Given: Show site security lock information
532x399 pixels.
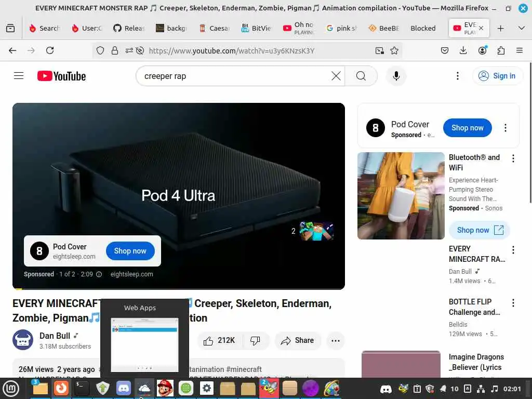Looking at the screenshot, I should 115,50.
